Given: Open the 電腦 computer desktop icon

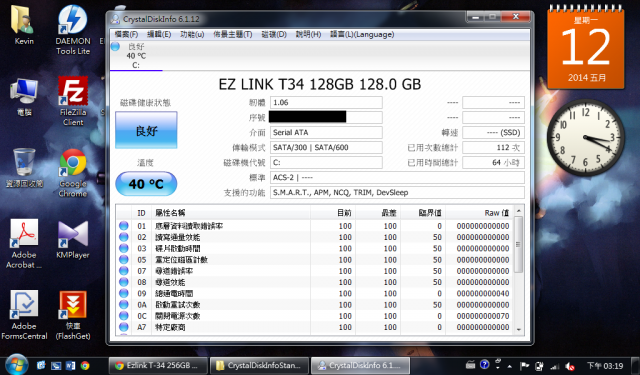Looking at the screenshot, I should (x=24, y=96).
